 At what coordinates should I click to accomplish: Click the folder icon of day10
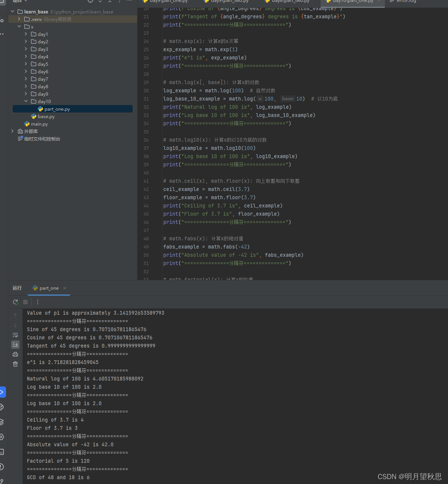[x=34, y=101]
